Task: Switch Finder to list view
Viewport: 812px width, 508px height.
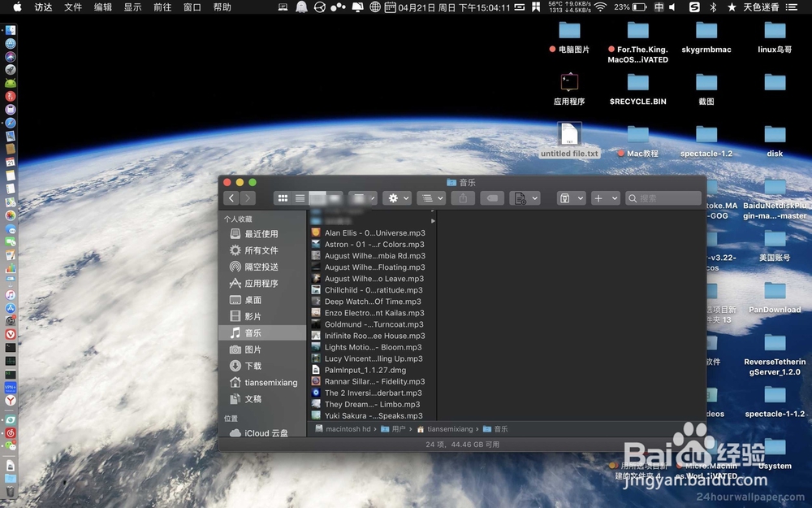Action: tap(300, 198)
